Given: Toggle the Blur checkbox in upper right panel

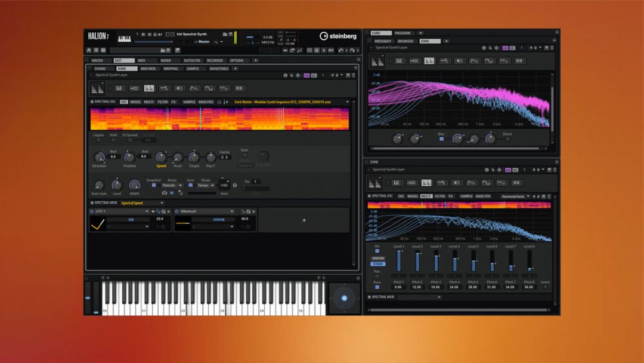Looking at the screenshot, I should [441, 139].
